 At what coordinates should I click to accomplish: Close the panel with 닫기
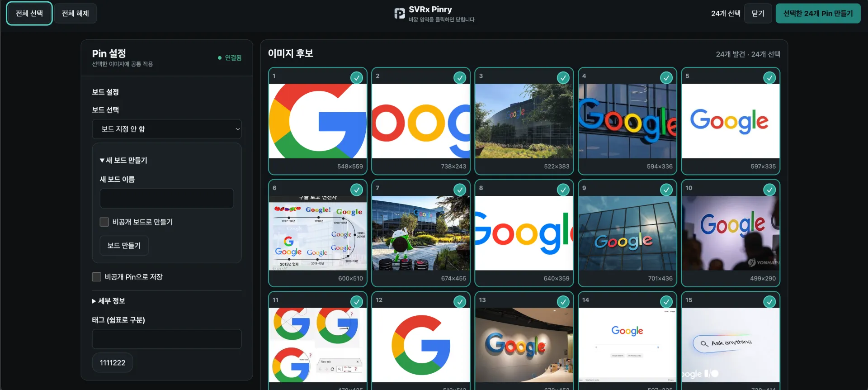click(758, 14)
